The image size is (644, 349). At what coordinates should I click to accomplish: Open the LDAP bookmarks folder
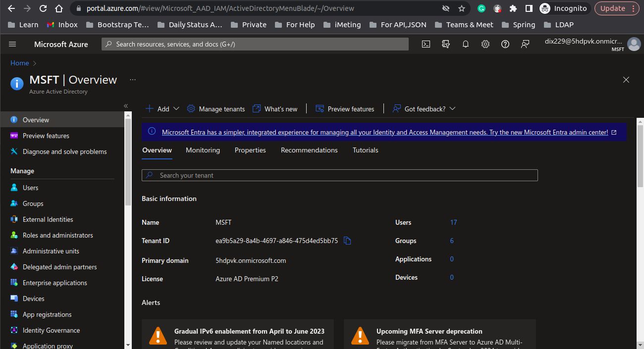[x=558, y=24]
